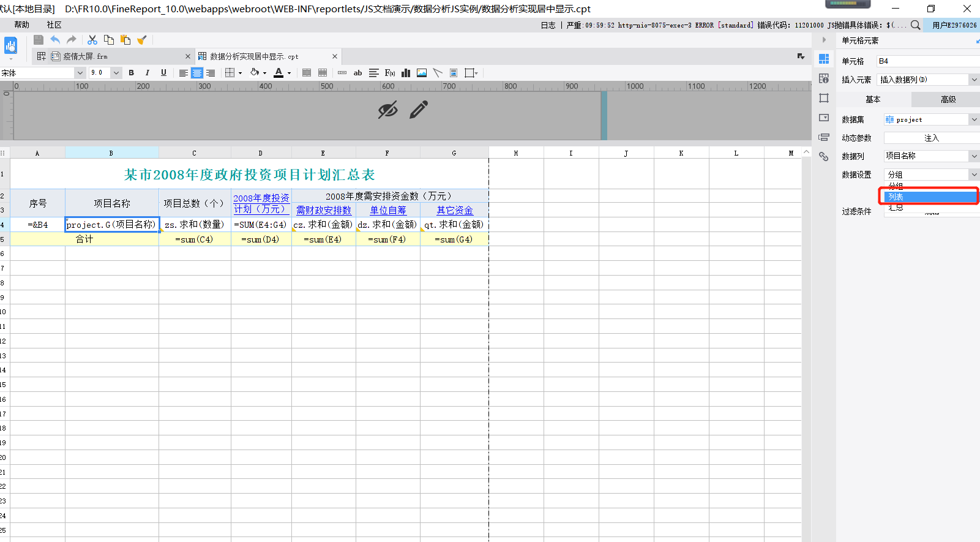Insert formula using the F(x) icon

pyautogui.click(x=390, y=73)
